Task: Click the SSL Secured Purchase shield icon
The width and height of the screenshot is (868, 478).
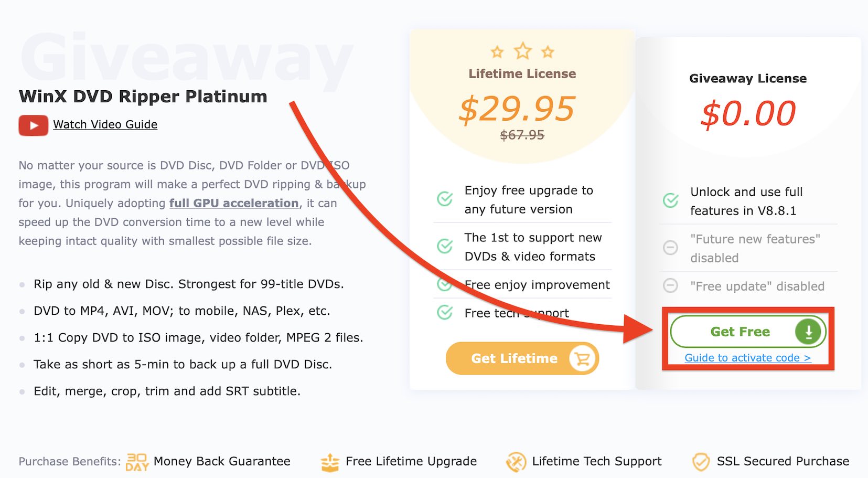Action: tap(701, 462)
